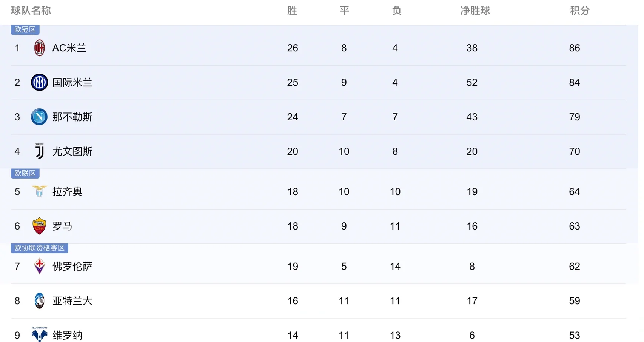Click the Juventus club logo
Image resolution: width=644 pixels, height=342 pixels.
coord(39,151)
